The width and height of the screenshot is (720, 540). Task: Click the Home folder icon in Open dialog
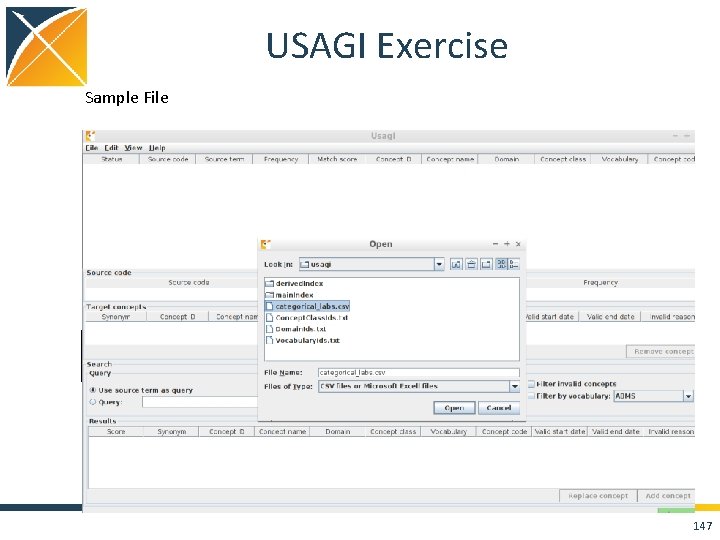(471, 264)
